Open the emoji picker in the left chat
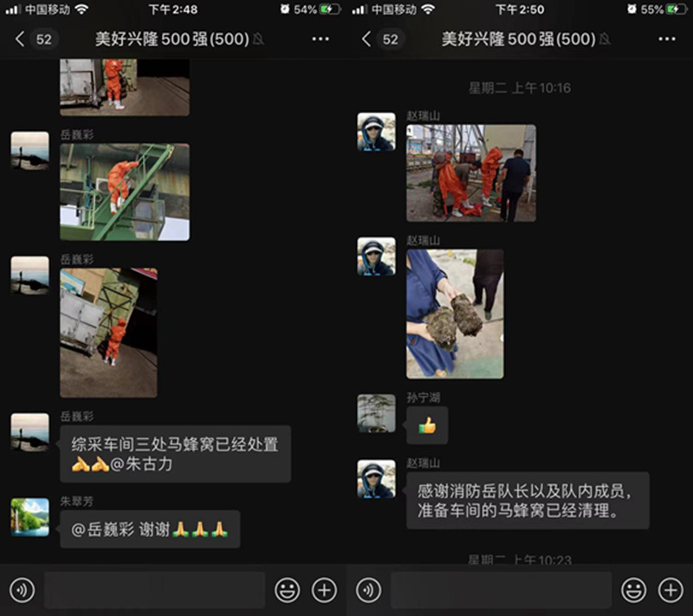The image size is (693, 616). [288, 590]
